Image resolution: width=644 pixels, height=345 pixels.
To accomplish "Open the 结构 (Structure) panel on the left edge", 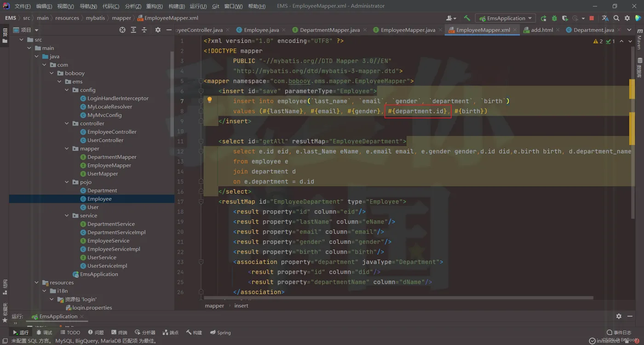I will tap(5, 287).
